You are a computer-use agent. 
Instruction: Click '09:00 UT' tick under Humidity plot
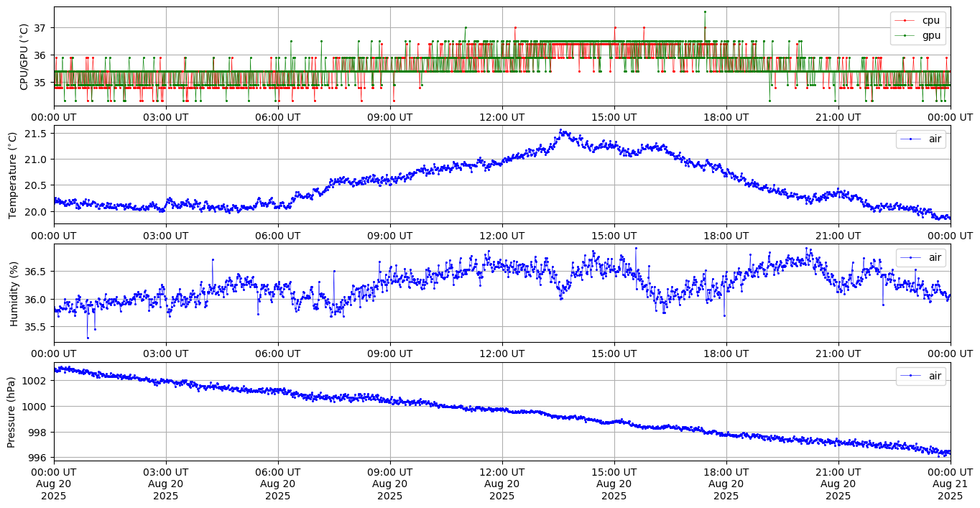tap(390, 354)
